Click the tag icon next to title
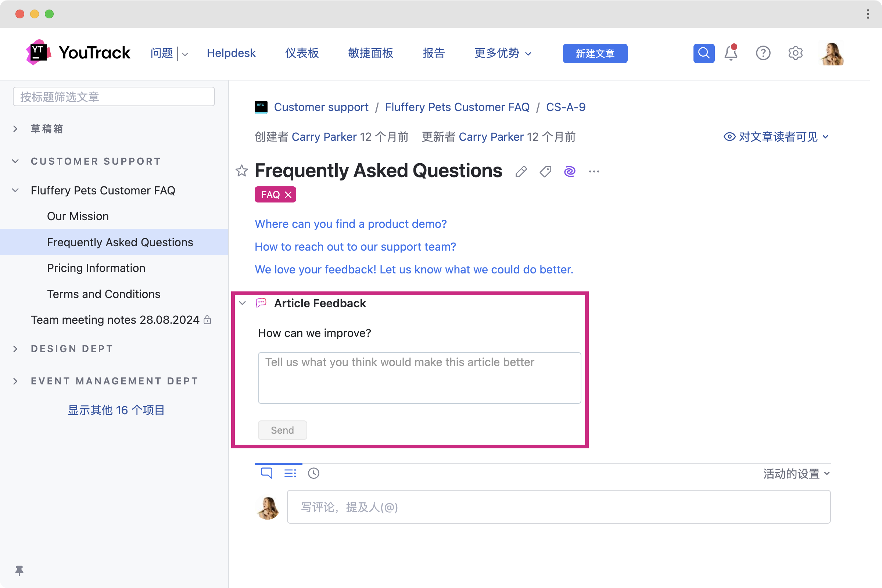Screen dimensions: 882x588 click(x=545, y=171)
